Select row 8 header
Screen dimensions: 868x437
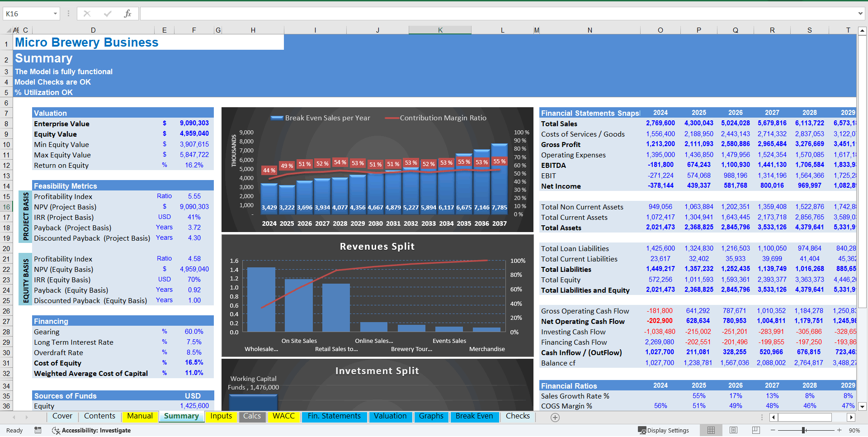click(x=6, y=123)
